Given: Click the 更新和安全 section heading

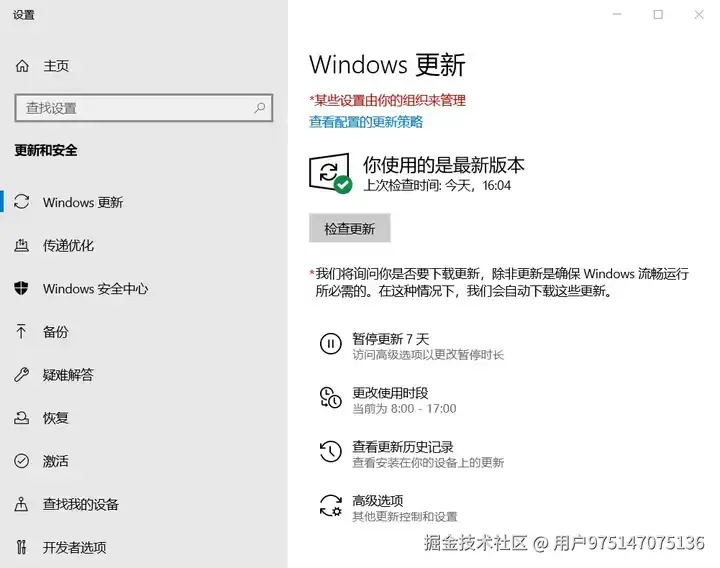Looking at the screenshot, I should [x=46, y=150].
